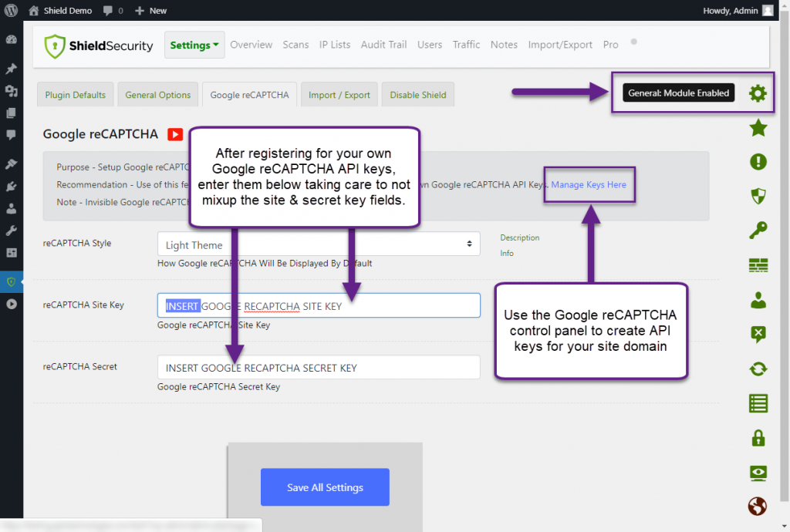
Task: Open the WordPress logo menu
Action: click(x=11, y=10)
